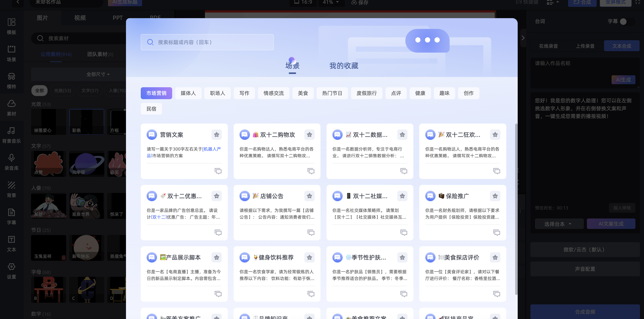Click 合成音频 button
Screen dimensions: 644x319
(585, 311)
